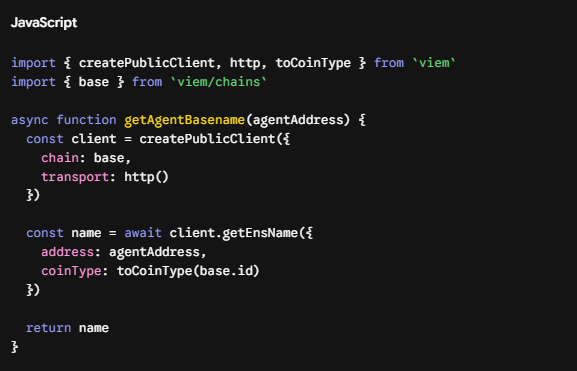Click the agentAddress function parameter
This screenshot has height=371, width=577.
coord(298,120)
